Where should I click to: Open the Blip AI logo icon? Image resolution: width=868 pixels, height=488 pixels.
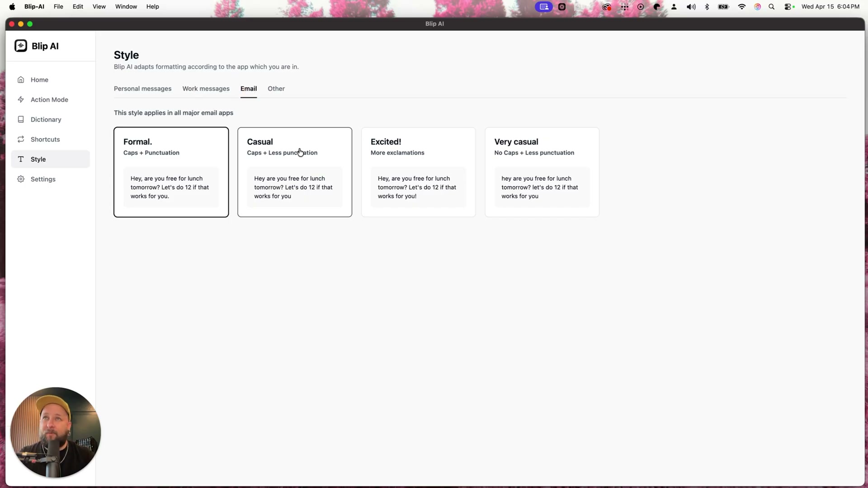21,46
